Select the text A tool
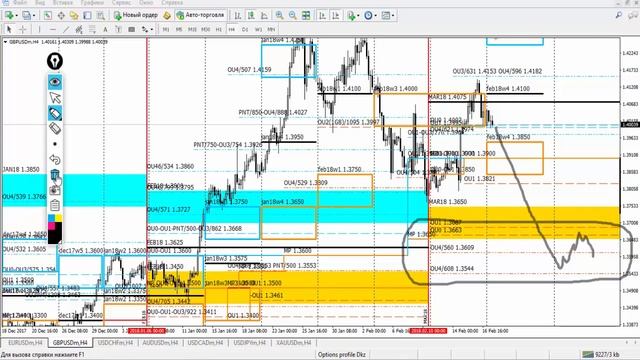Screen dimensions: 640x360 (x=105, y=29)
